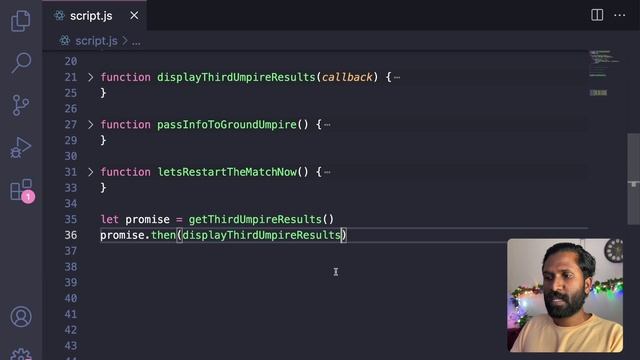Click displayThirdUmpireResults argument on line 36
Viewport: 640px width, 360px height.
coord(261,235)
